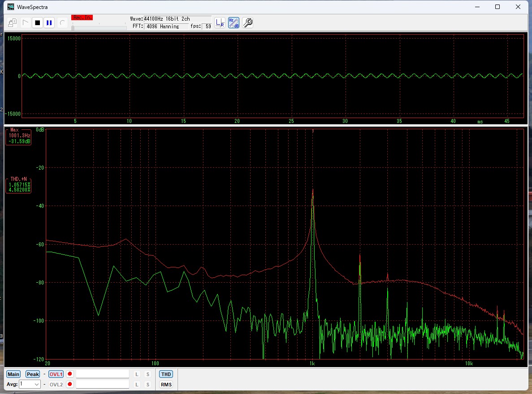
Task: Toggle the Main spectrum display
Action: (13, 374)
